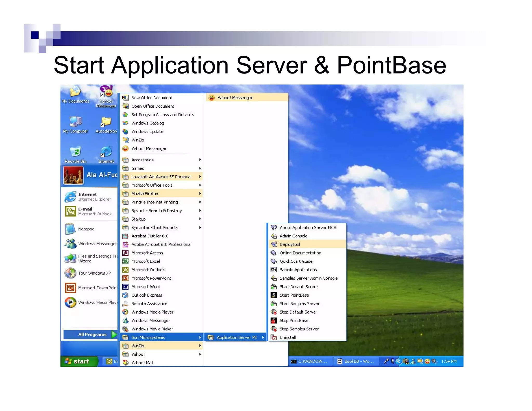
Task: Open the Recycle Bin icon
Action: pos(75,155)
